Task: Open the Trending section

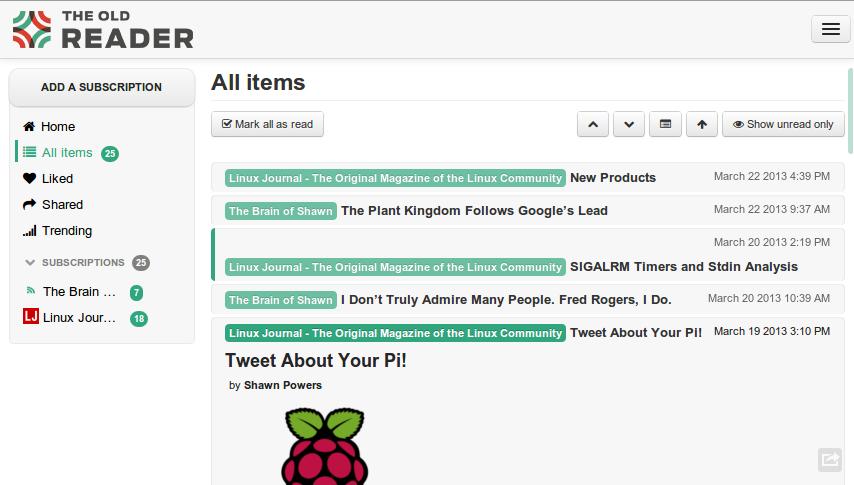Action: pos(66,231)
